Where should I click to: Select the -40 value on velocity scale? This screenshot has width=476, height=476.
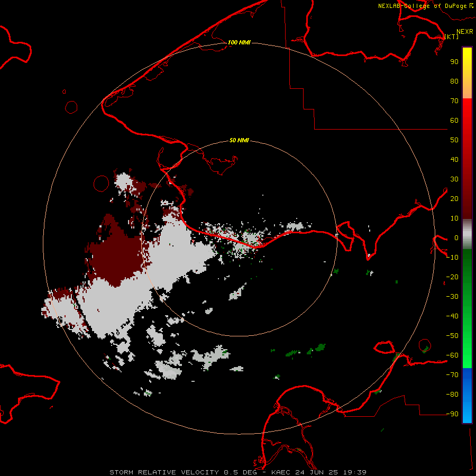click(x=452, y=316)
